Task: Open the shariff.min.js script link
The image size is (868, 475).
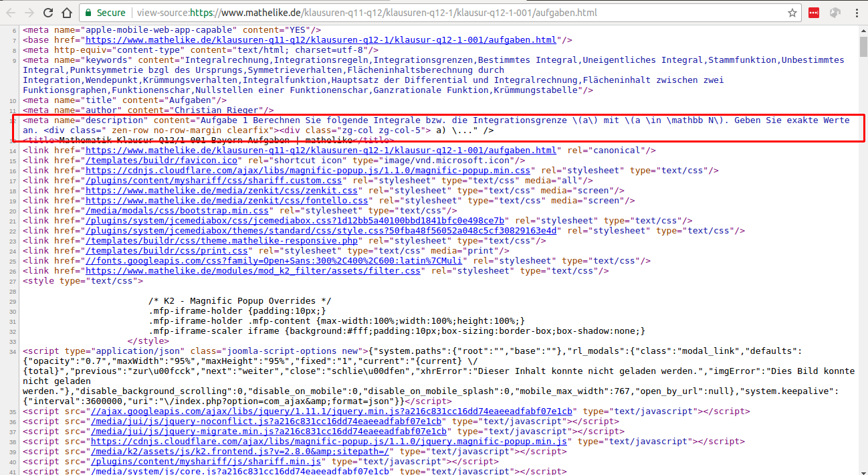Action: (x=206, y=462)
